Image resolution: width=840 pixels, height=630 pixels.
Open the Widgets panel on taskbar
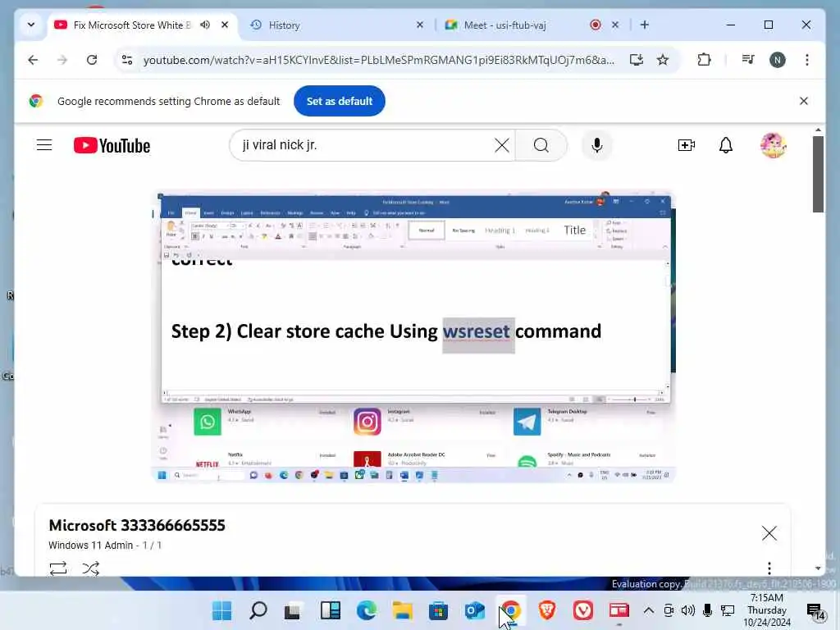tap(330, 610)
